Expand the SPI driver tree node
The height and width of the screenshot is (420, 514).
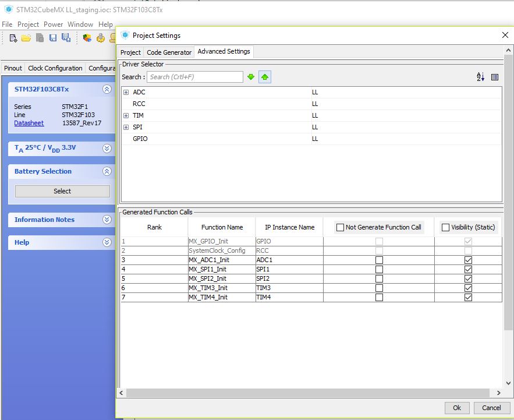coord(126,128)
